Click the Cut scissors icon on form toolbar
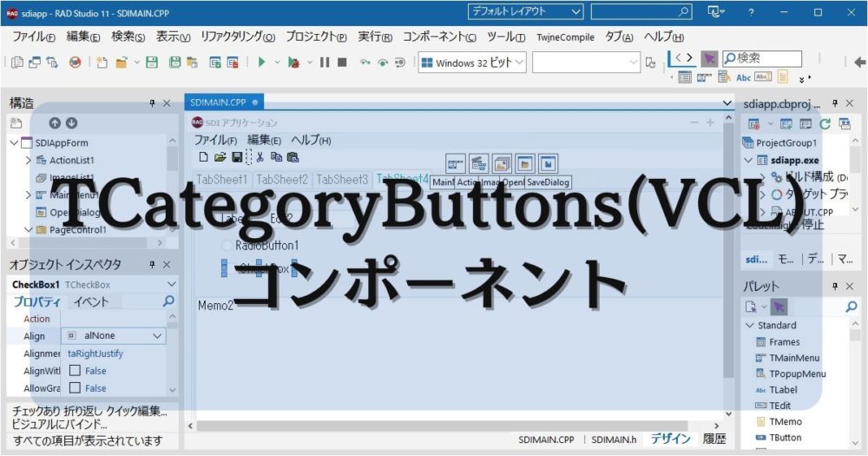The image size is (868, 456). pyautogui.click(x=259, y=157)
